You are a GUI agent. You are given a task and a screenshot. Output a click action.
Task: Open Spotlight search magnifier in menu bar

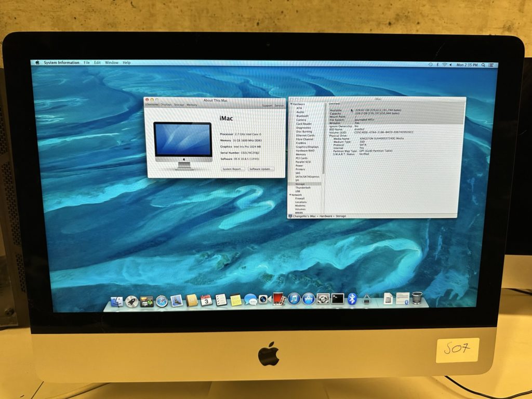(x=483, y=65)
